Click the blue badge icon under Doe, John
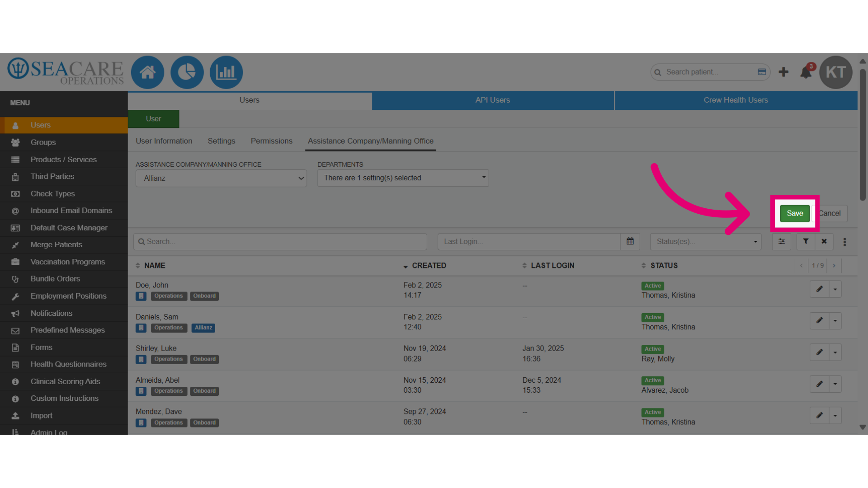The height and width of the screenshot is (488, 868). pos(141,296)
